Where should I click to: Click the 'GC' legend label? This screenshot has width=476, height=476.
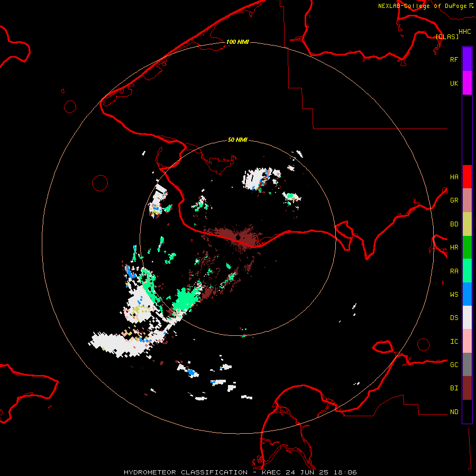(454, 365)
